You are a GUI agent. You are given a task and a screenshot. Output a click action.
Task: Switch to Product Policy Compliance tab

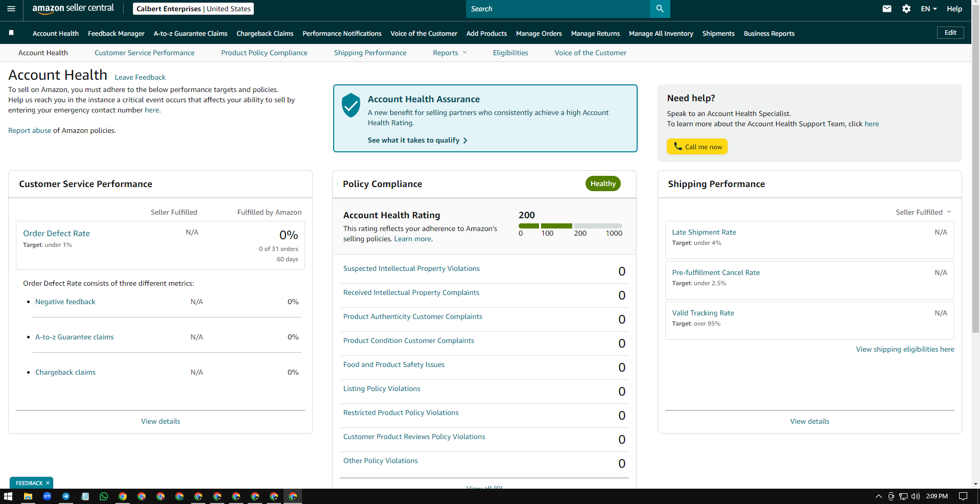264,53
